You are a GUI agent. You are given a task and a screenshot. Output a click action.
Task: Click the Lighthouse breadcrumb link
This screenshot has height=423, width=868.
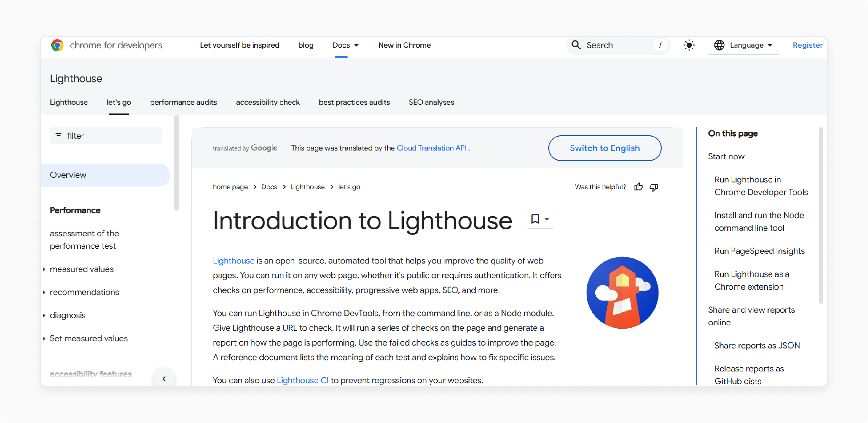pos(308,187)
